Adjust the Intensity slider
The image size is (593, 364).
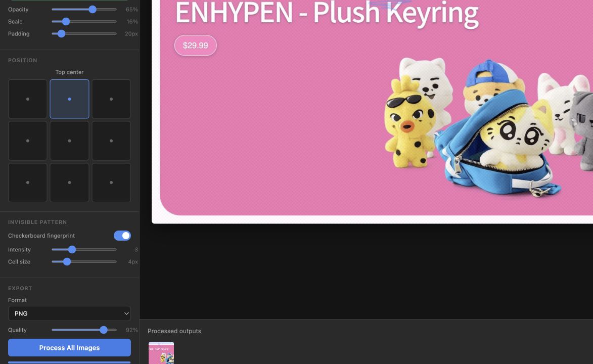(84, 249)
